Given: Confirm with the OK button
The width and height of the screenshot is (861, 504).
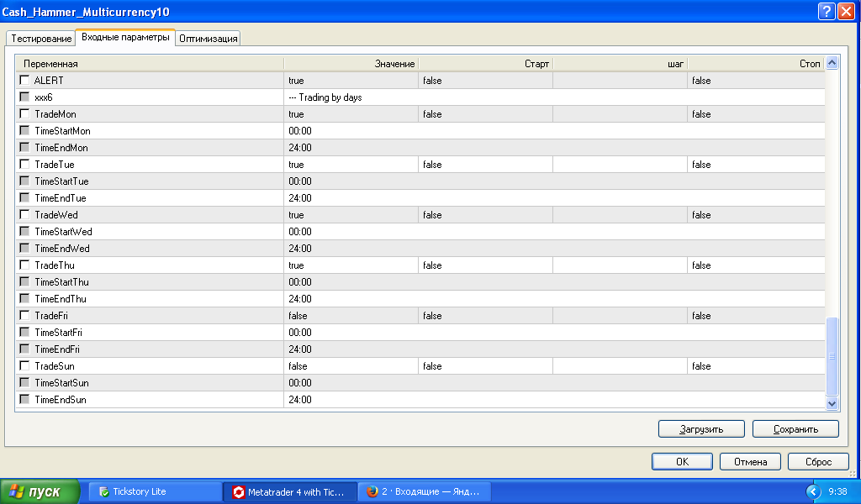Looking at the screenshot, I should click(x=682, y=462).
